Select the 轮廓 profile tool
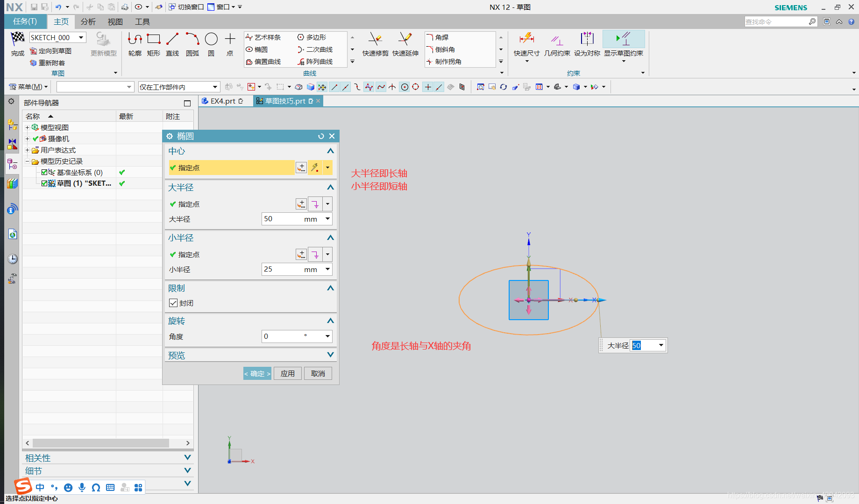The height and width of the screenshot is (504, 859). (135, 45)
